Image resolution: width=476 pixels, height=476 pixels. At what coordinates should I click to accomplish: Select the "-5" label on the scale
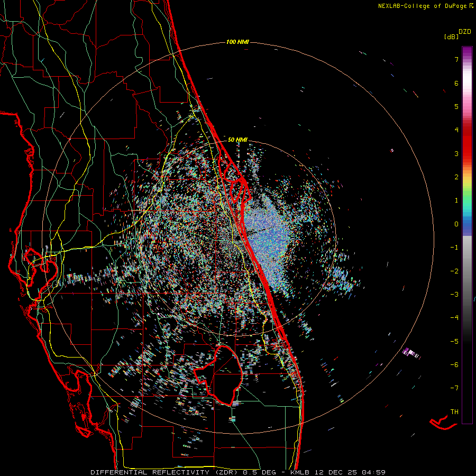(x=454, y=342)
